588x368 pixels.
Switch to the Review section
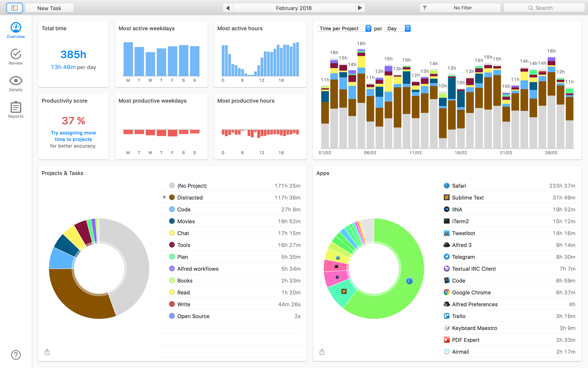pyautogui.click(x=16, y=57)
